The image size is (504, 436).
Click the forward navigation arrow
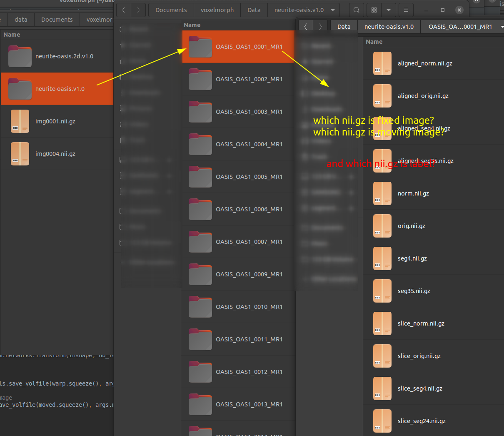(x=138, y=10)
